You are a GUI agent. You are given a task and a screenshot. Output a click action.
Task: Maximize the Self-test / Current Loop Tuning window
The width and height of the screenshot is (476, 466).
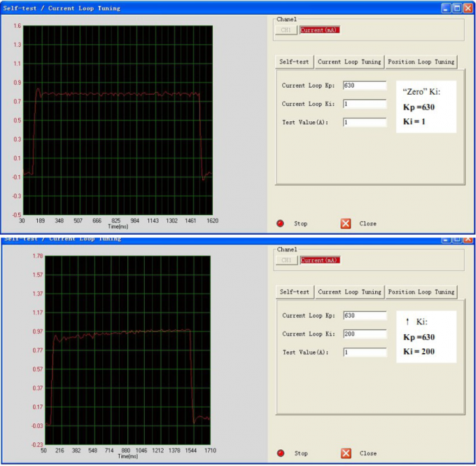click(457, 8)
